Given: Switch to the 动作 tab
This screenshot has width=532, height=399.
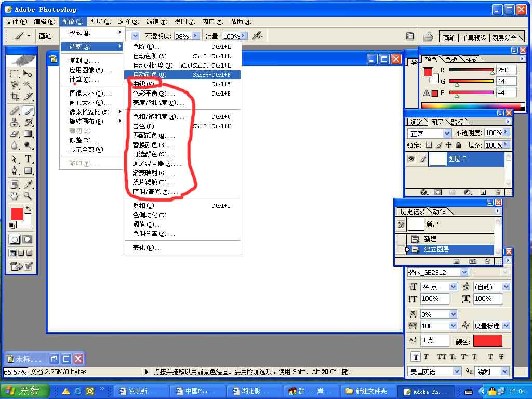Looking at the screenshot, I should (439, 212).
